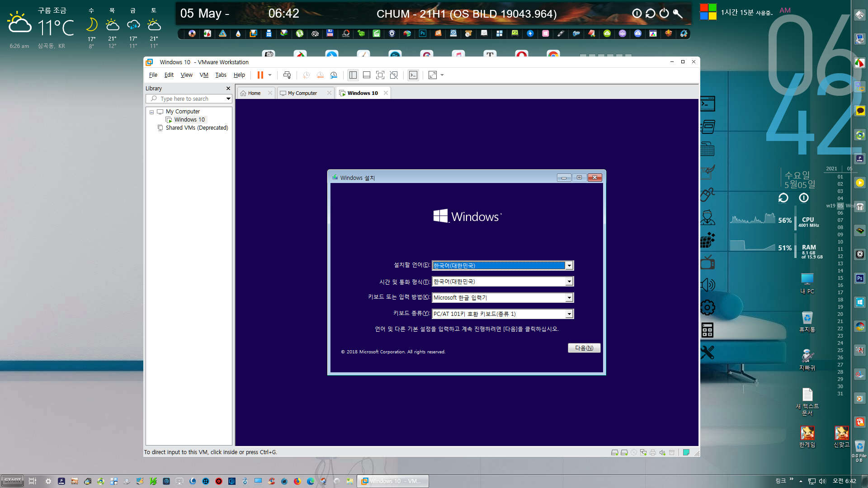The image size is (868, 488).
Task: Click the network adapter status icon
Action: coord(643,452)
